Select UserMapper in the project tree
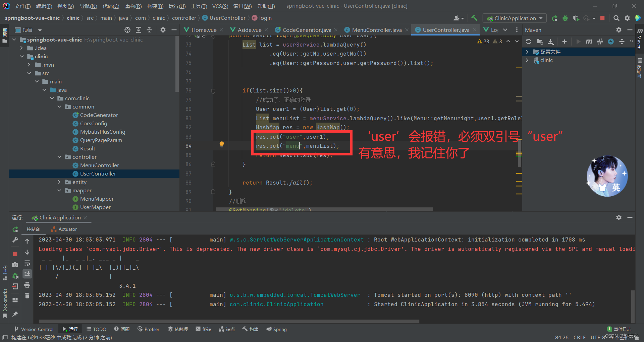This screenshot has height=342, width=644. click(x=96, y=207)
